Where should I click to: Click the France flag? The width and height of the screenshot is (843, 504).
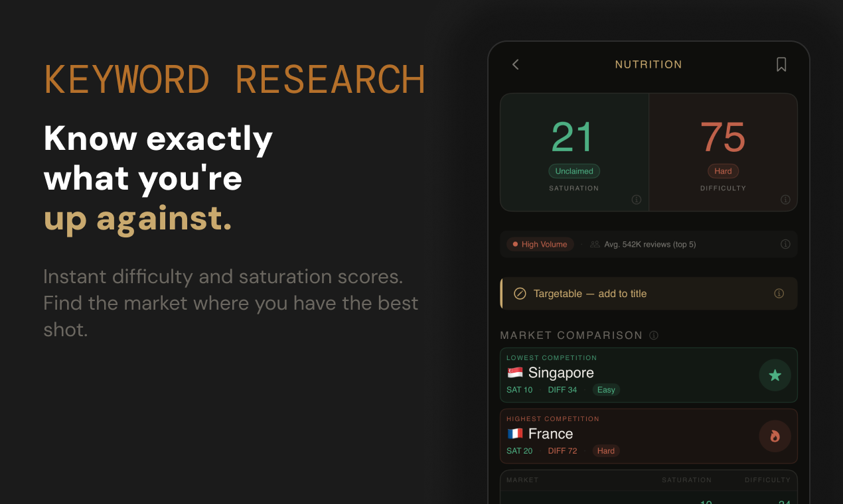515,434
